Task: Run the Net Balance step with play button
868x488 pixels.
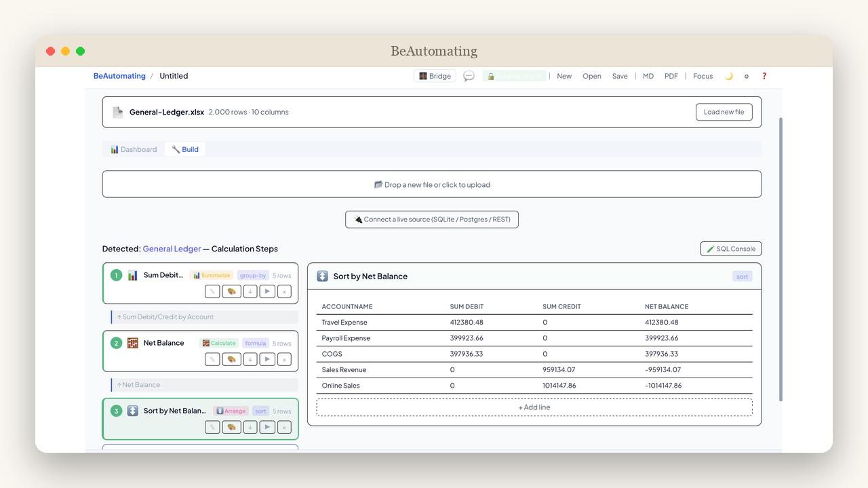Action: pyautogui.click(x=267, y=359)
